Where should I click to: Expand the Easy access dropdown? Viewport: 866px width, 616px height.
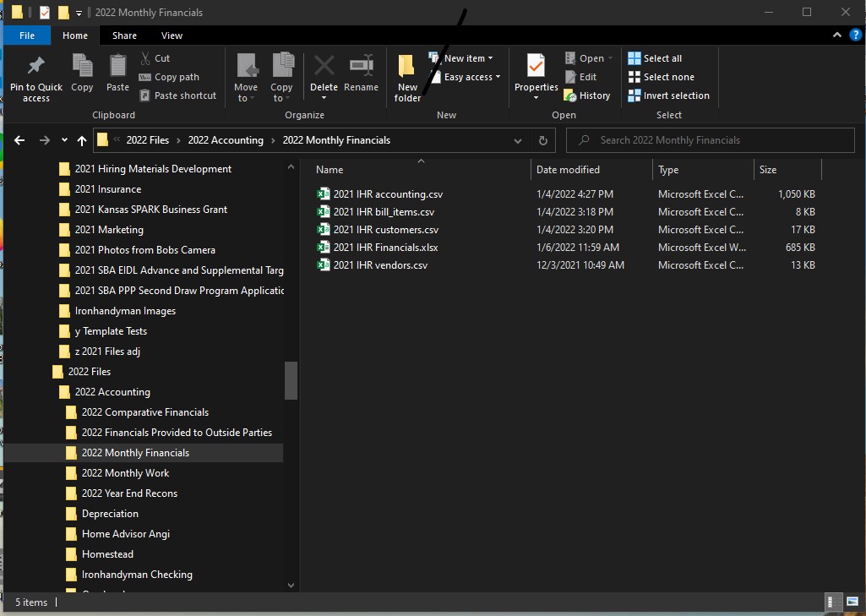468,77
